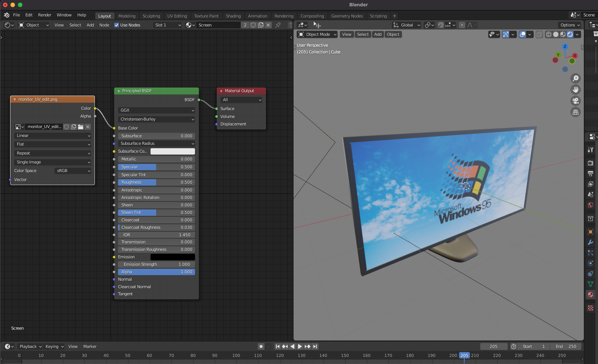Screen dimensions: 598x364
Task: Open the Render menu
Action: coord(44,15)
